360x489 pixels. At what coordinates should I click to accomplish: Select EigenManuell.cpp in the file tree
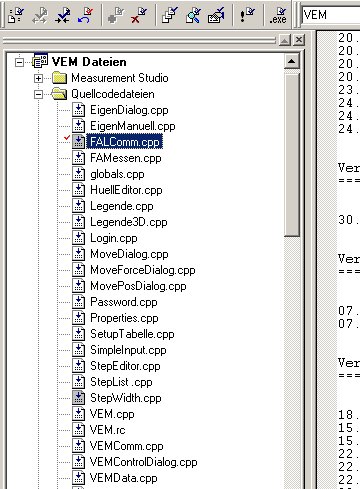[x=133, y=126]
